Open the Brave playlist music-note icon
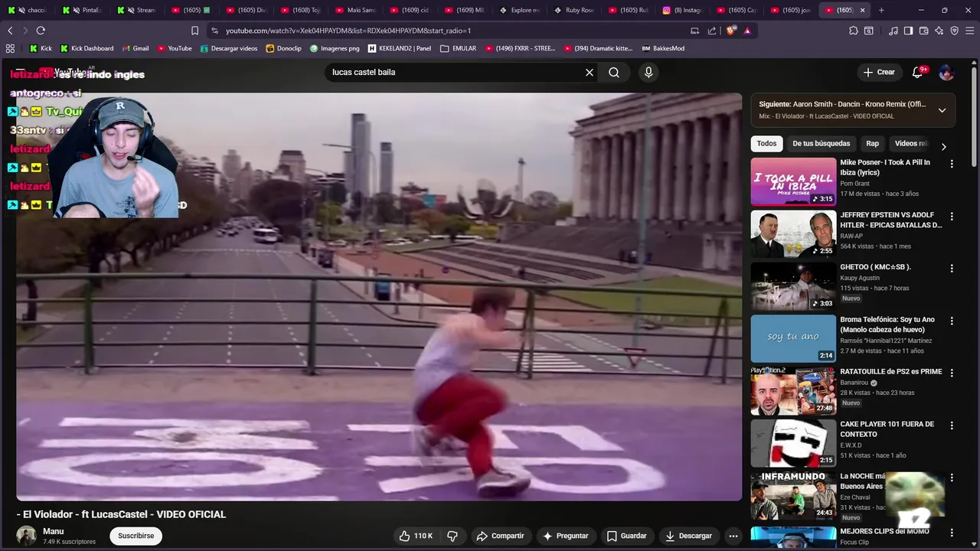980x551 pixels. pyautogui.click(x=893, y=31)
